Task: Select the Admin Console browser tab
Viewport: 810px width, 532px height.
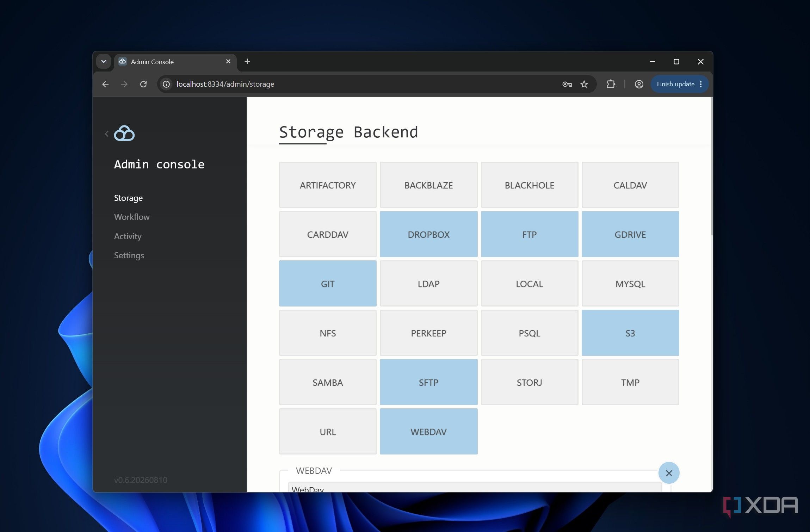Action: coord(175,62)
